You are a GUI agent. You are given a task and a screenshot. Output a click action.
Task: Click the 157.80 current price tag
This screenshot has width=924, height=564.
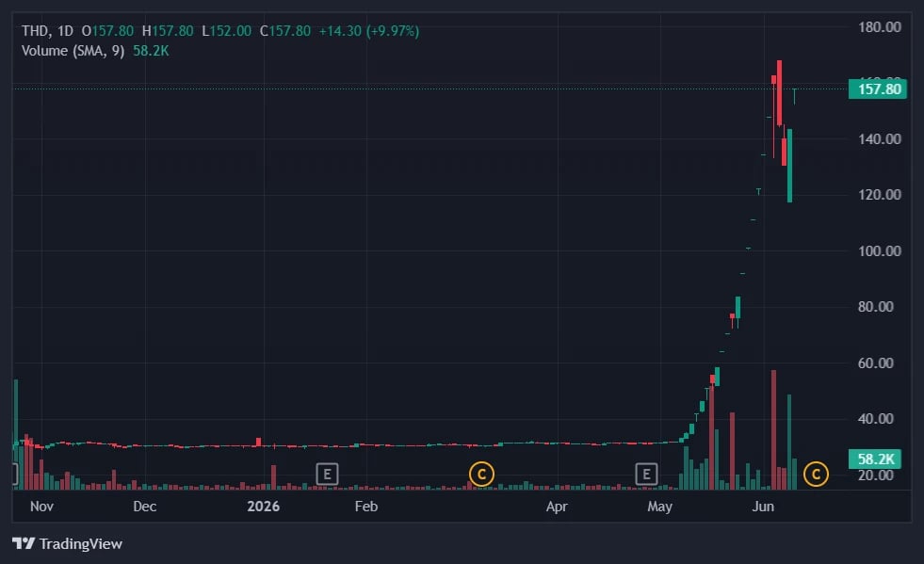click(x=878, y=89)
